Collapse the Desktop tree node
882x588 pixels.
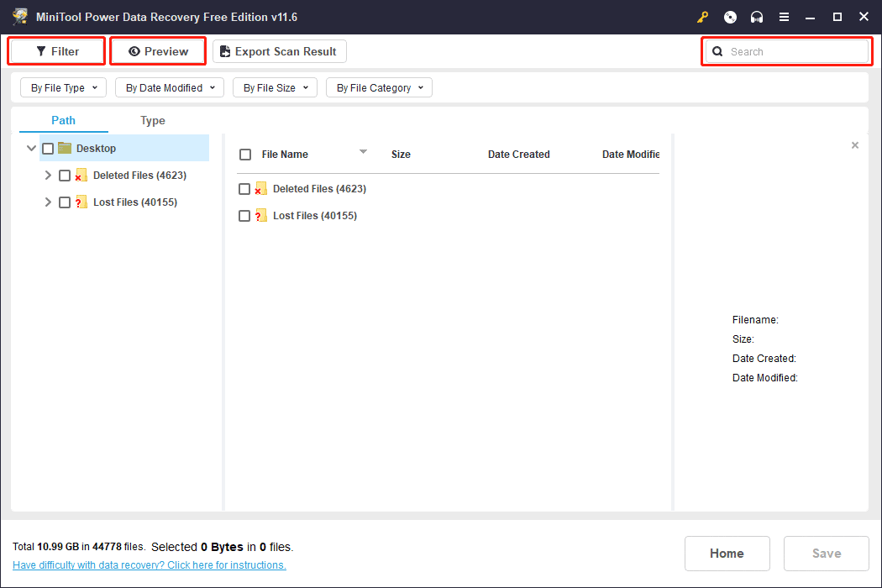[32, 148]
